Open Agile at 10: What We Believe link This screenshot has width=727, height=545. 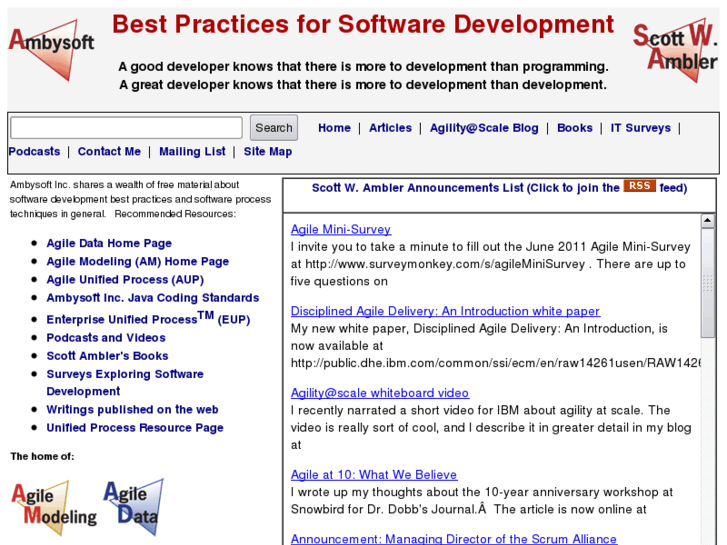(374, 475)
